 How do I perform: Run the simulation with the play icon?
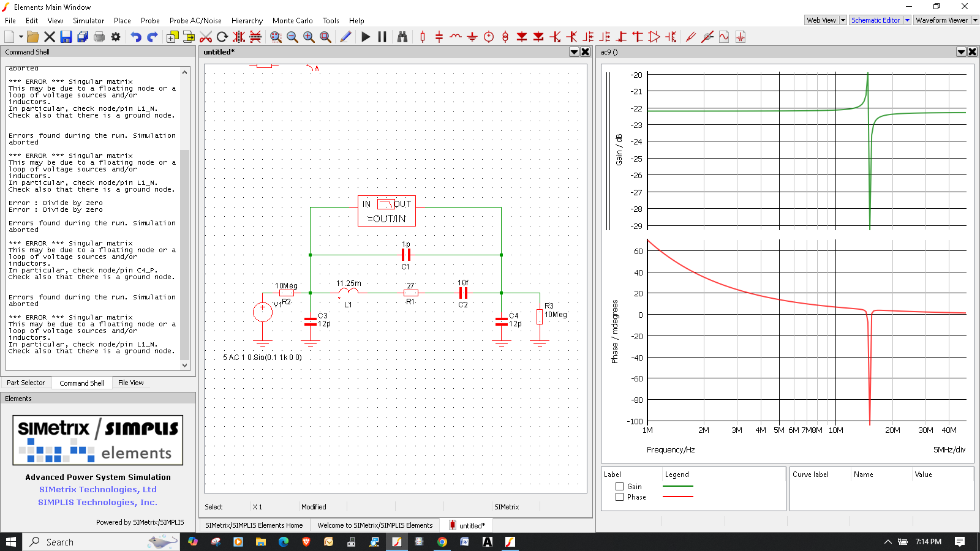point(366,37)
